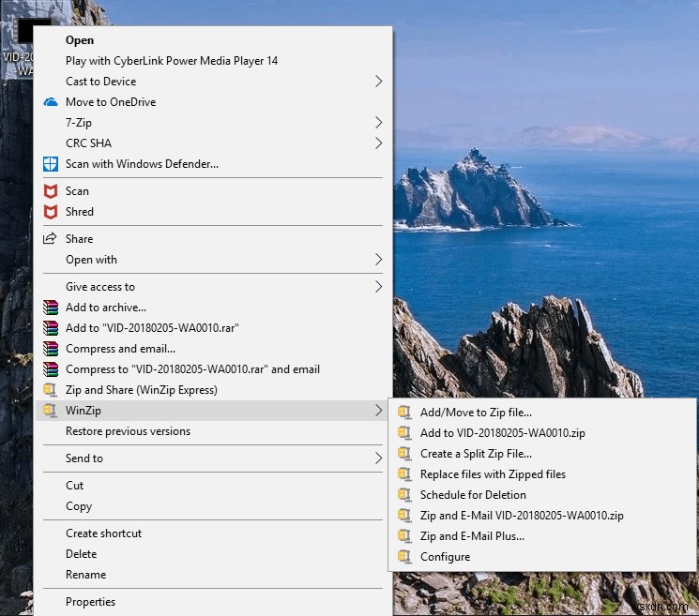Choose Add to archive...

pos(213,308)
